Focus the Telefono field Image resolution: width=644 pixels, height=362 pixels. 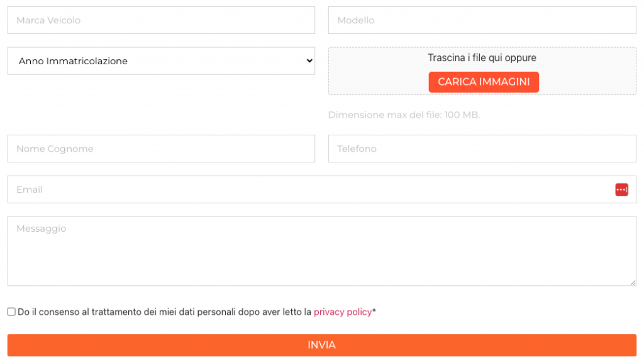coord(482,149)
